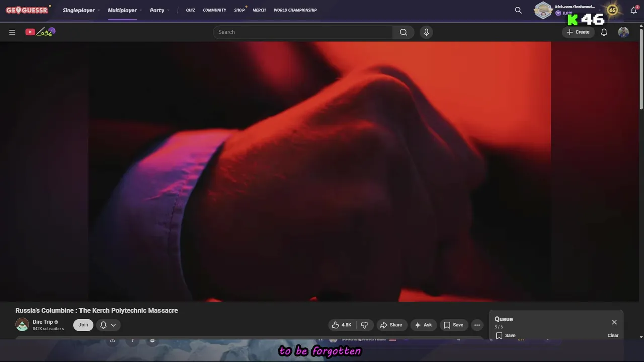
Task: Click the Join channel button
Action: tap(83, 325)
